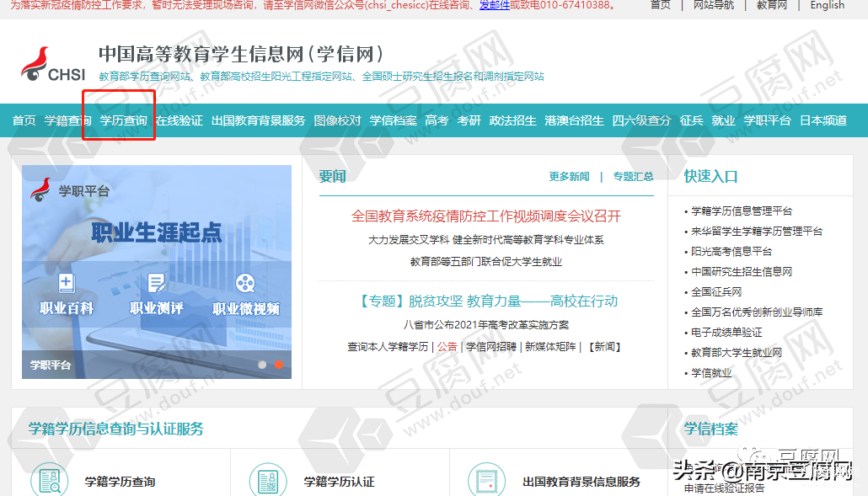Click the 学籍学历查询 service icon

(49, 479)
